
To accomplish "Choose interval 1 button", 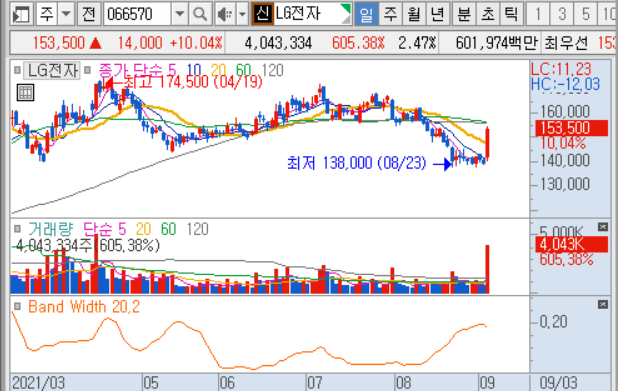I will (538, 14).
